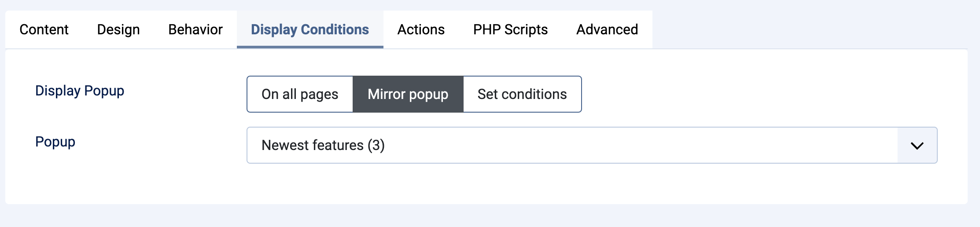Open the Actions tab
Viewport: 980px width, 227px height.
(421, 29)
